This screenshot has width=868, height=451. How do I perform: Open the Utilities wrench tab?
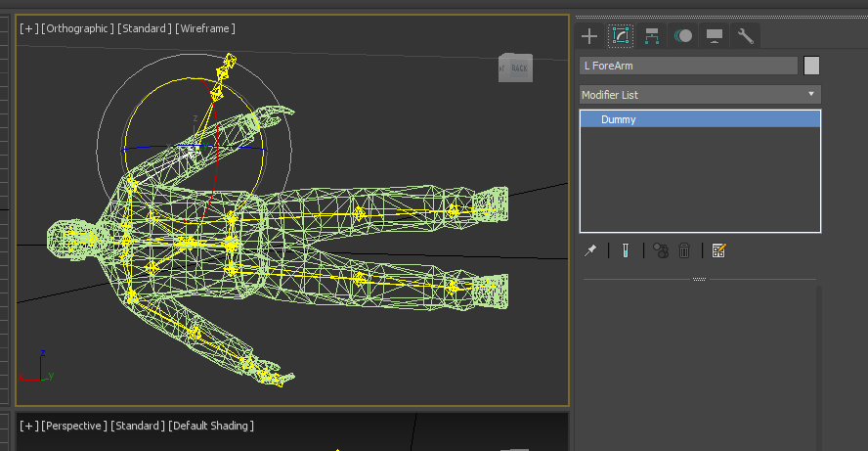click(745, 36)
